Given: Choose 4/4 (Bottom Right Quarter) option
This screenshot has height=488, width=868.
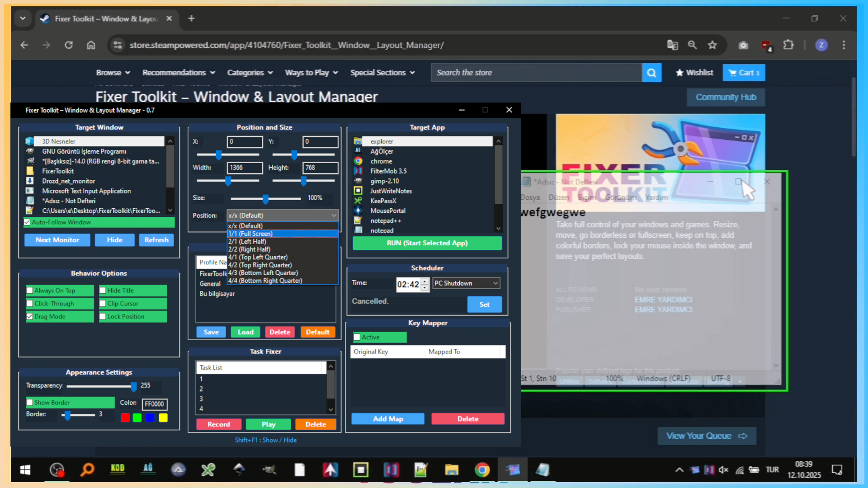Looking at the screenshot, I should [x=265, y=281].
